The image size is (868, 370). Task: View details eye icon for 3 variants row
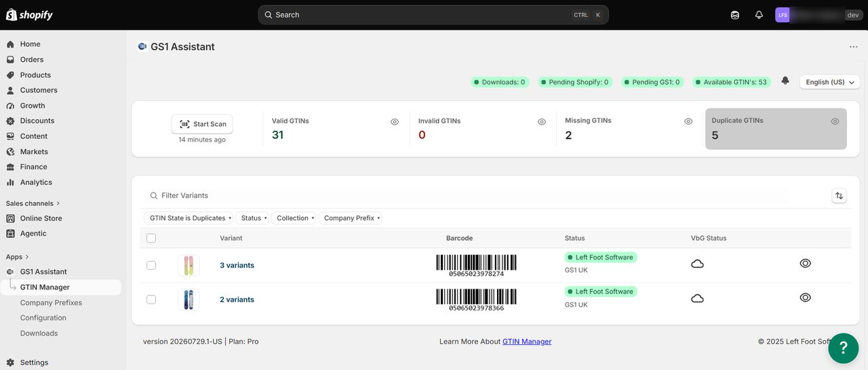click(x=806, y=263)
